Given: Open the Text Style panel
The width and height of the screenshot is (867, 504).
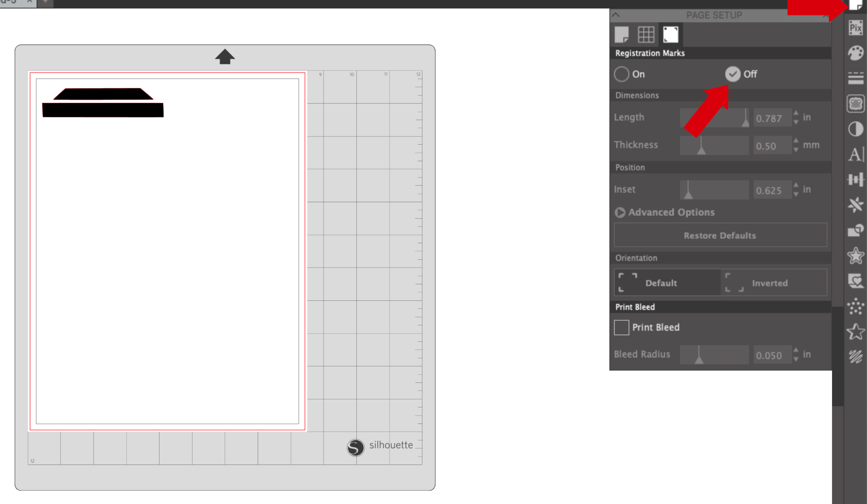Looking at the screenshot, I should (x=856, y=155).
